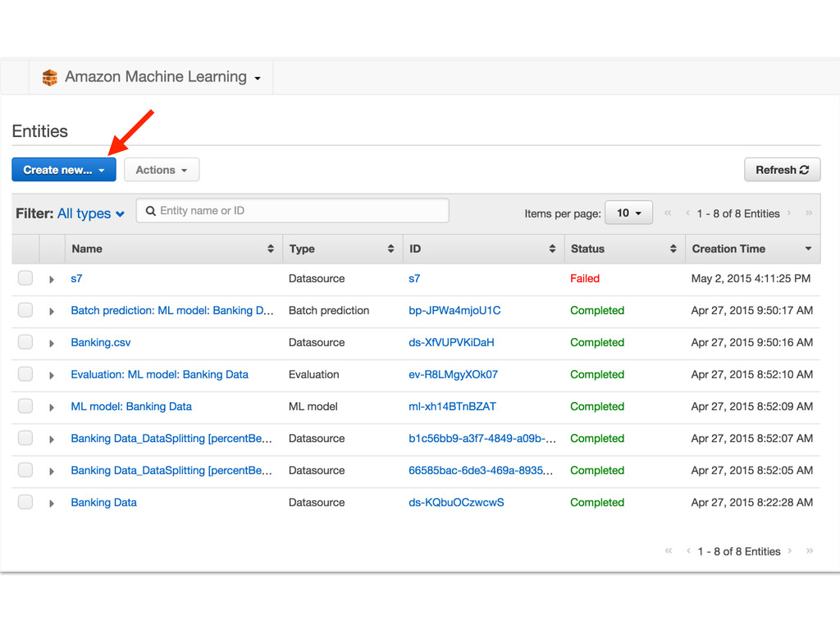Select checkbox for Evaluation: ML model row
The image size is (840, 630).
[25, 374]
